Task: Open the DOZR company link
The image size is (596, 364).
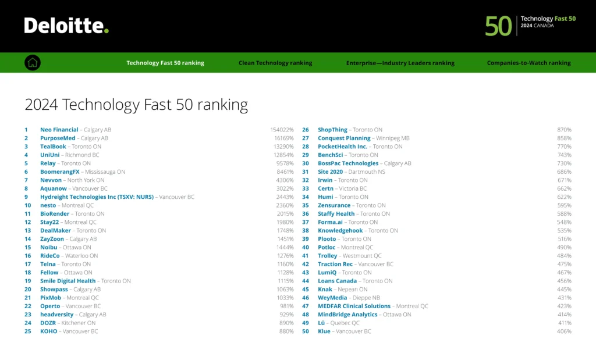Action: pyautogui.click(x=48, y=323)
